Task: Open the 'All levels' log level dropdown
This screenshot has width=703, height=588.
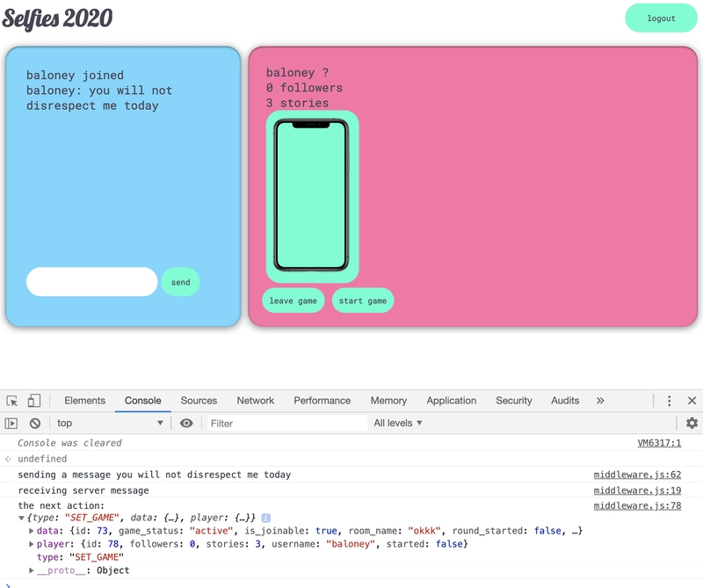Action: [x=398, y=424]
